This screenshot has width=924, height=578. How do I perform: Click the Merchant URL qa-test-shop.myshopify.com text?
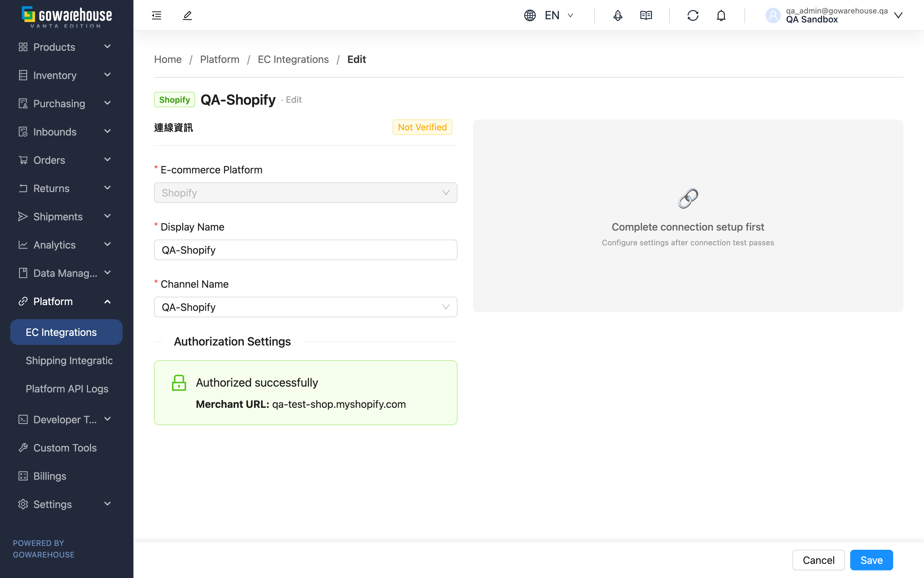[301, 404]
